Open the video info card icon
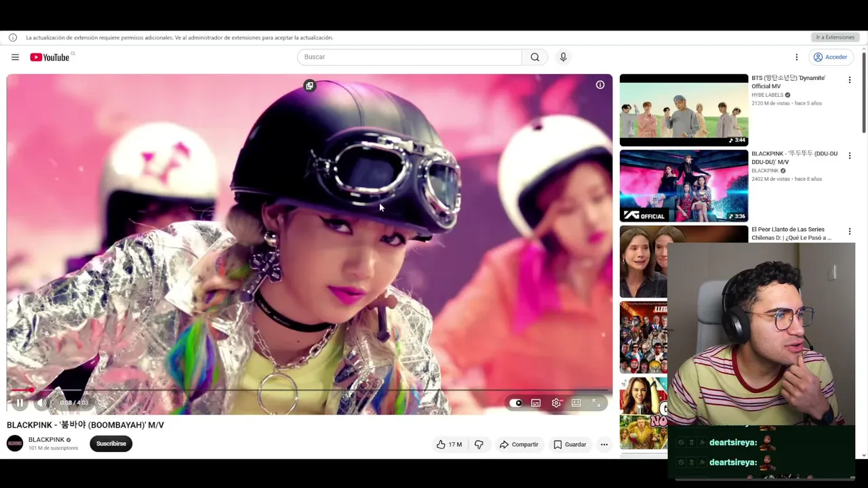This screenshot has height=488, width=868. point(600,85)
